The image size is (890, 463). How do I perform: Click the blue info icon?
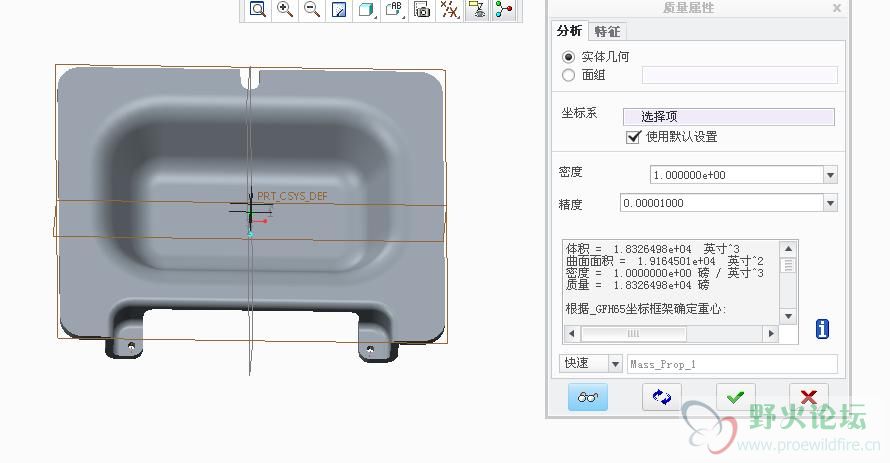[x=822, y=329]
